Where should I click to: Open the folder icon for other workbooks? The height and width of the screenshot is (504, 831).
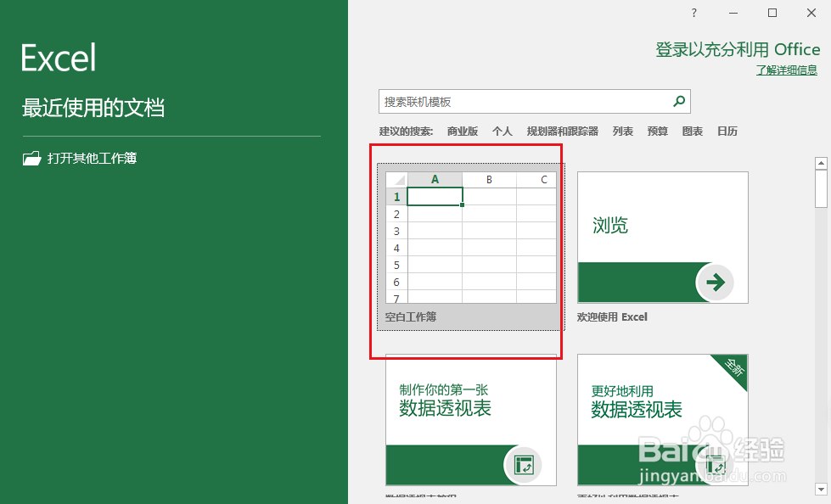31,158
